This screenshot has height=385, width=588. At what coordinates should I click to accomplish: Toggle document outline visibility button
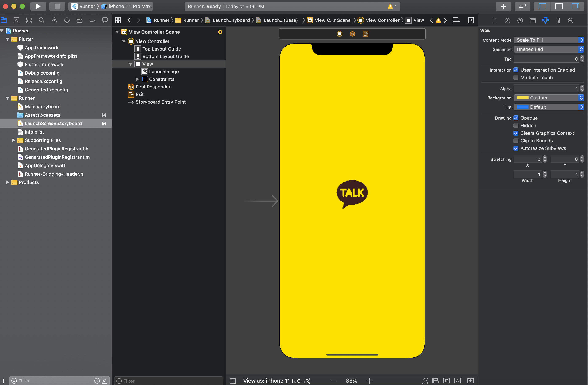[x=232, y=381]
